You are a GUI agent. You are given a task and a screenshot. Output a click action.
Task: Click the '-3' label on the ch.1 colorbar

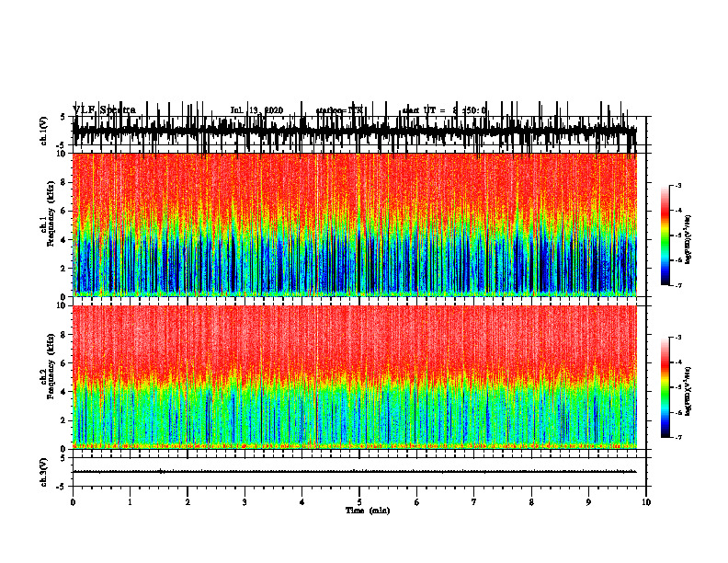tap(678, 185)
